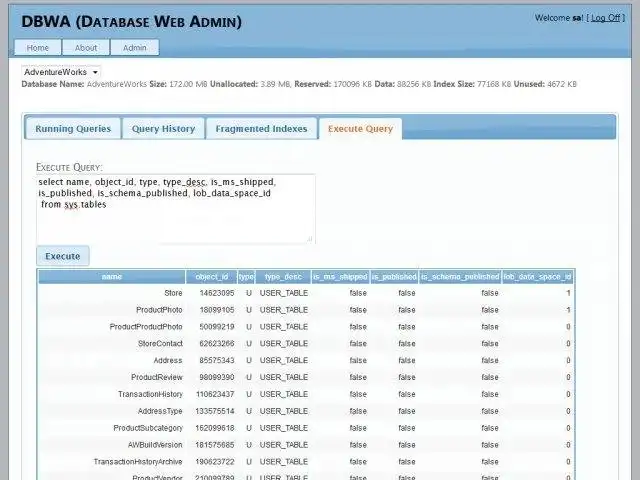Select the ProductProductPhoto name cell

pos(146,327)
